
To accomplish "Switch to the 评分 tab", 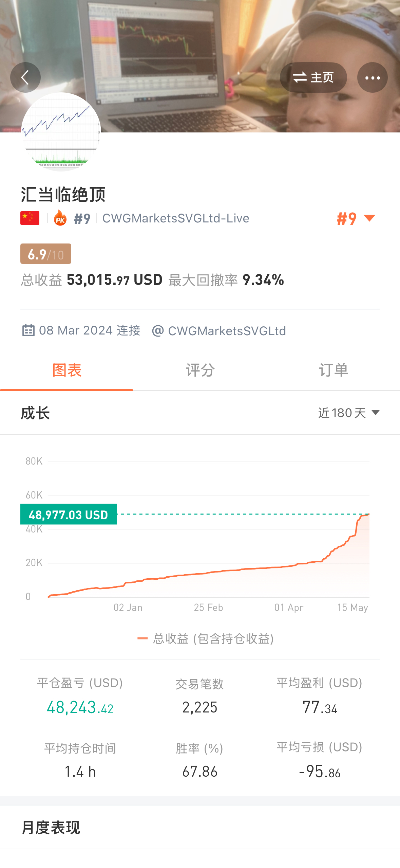I will tap(200, 370).
